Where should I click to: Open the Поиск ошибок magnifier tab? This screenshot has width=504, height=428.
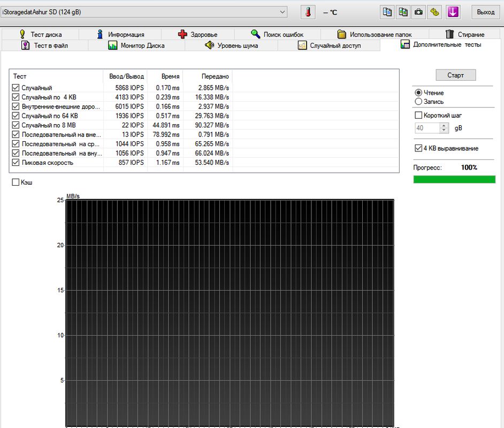point(277,35)
